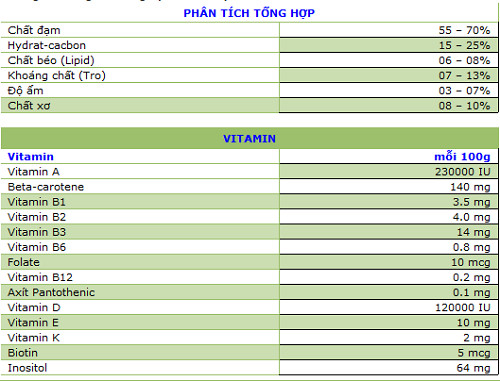This screenshot has height=381, width=500.
Task: Select the Vitamin A value 230000 IU
Action: [x=462, y=172]
